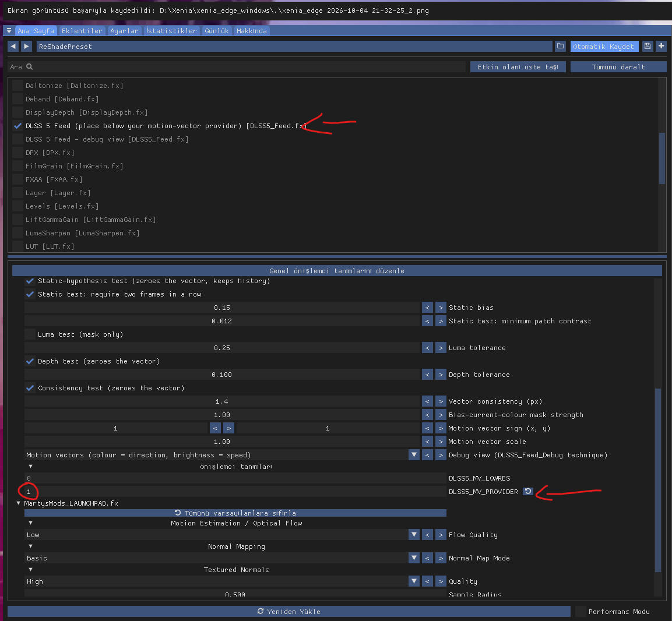Open the Flow Quality dropdown
The height and width of the screenshot is (621, 672).
coord(414,534)
